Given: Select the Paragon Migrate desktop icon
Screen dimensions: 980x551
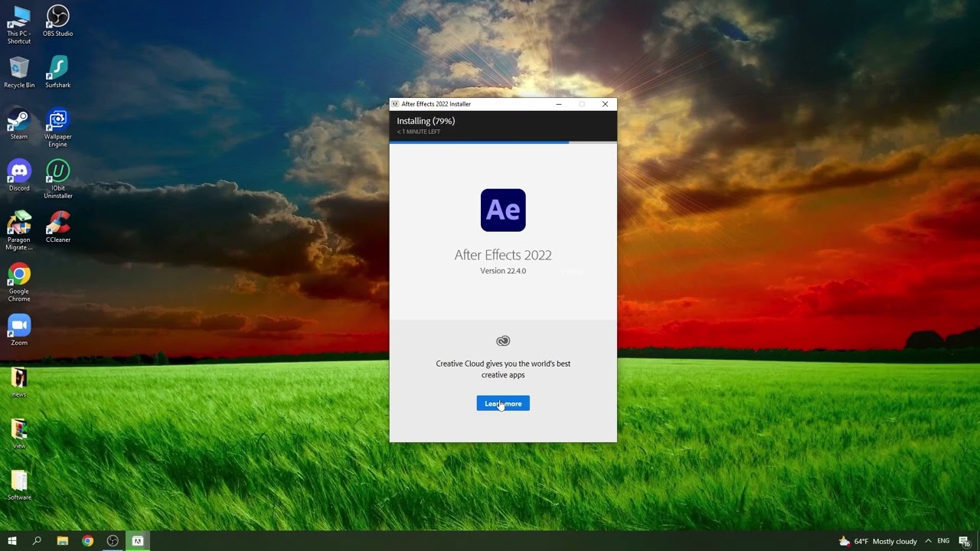Looking at the screenshot, I should coord(19,230).
